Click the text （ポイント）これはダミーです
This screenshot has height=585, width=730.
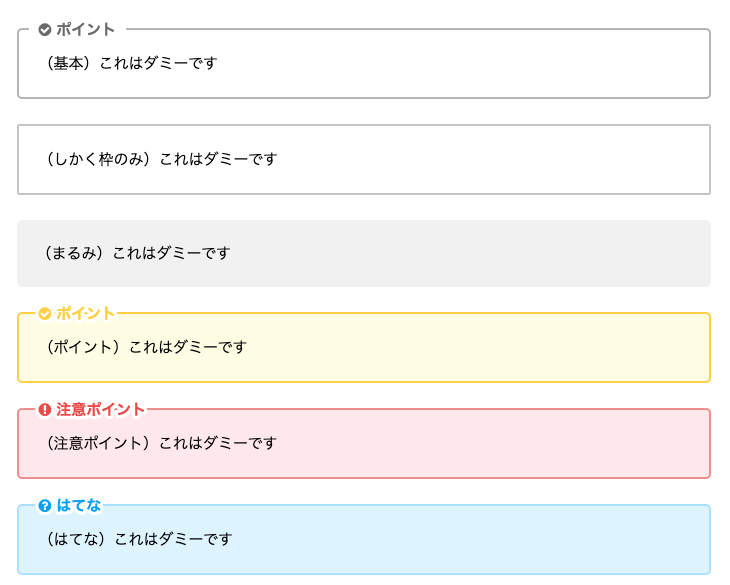[145, 347]
